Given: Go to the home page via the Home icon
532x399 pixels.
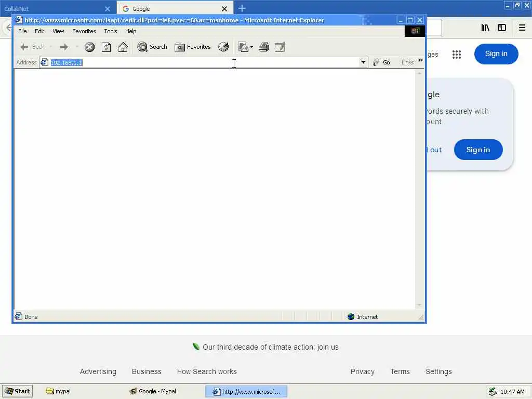Looking at the screenshot, I should coord(123,47).
